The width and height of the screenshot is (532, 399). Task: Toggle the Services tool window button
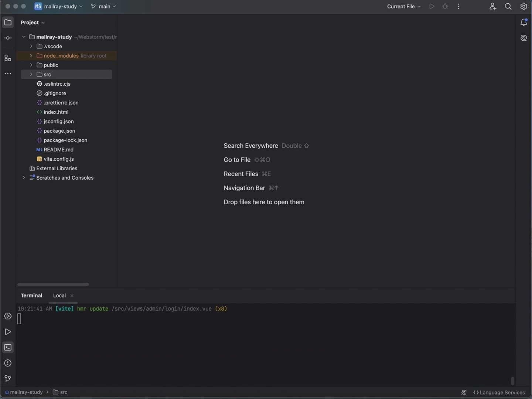pyautogui.click(x=8, y=316)
